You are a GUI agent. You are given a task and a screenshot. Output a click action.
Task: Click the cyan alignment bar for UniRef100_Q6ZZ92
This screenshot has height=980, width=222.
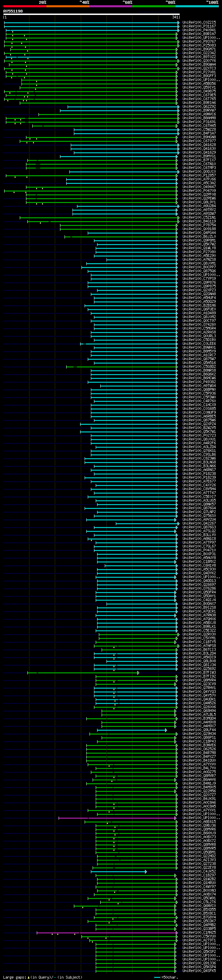123,107
